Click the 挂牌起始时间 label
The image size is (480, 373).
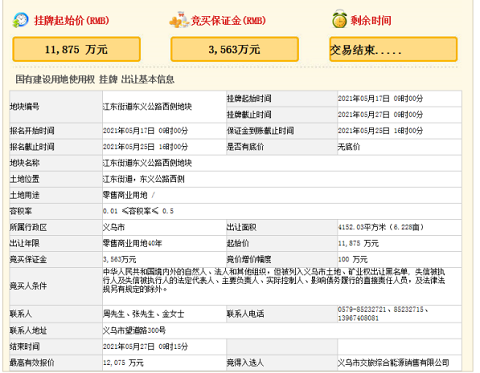tap(249, 99)
